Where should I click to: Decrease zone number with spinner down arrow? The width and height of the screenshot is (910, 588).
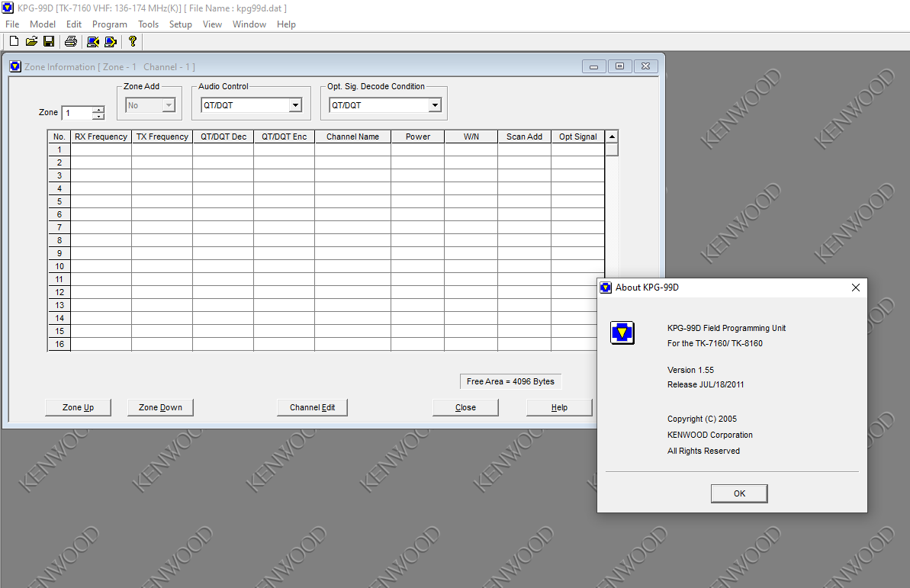[98, 117]
